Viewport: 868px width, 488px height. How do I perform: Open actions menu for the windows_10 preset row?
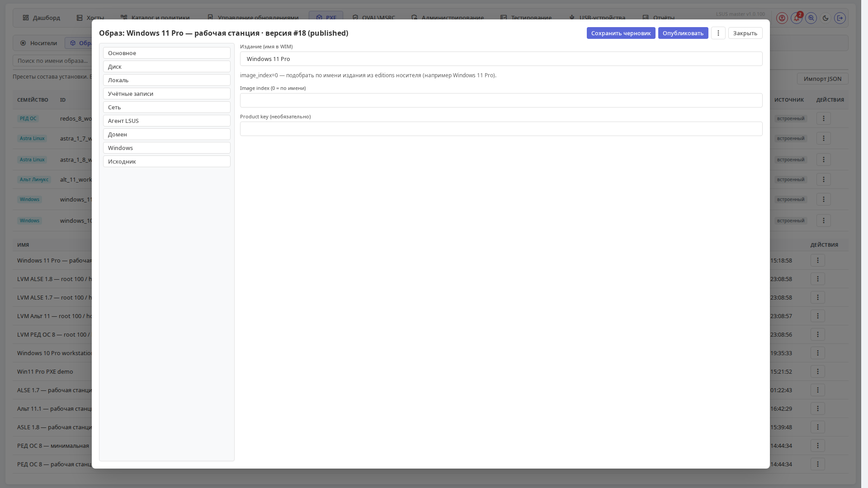pyautogui.click(x=824, y=221)
